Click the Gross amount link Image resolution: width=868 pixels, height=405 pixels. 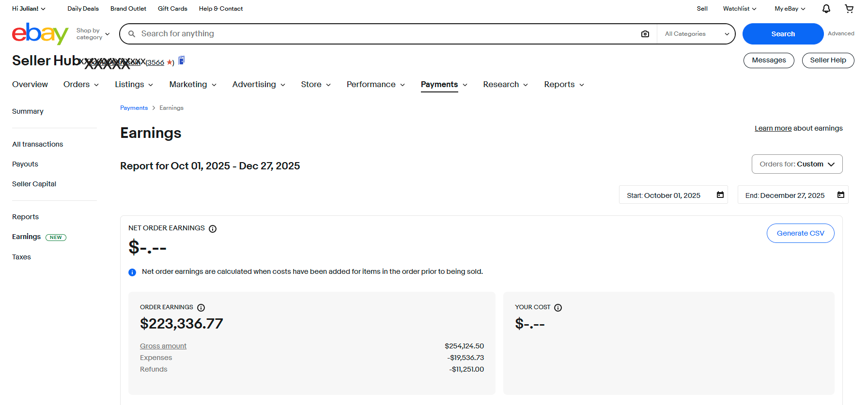(x=163, y=346)
